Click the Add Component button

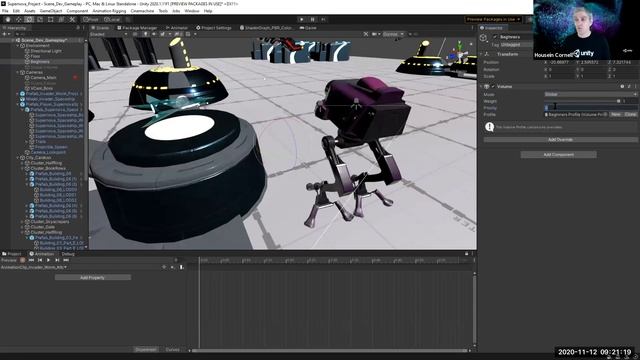click(559, 155)
